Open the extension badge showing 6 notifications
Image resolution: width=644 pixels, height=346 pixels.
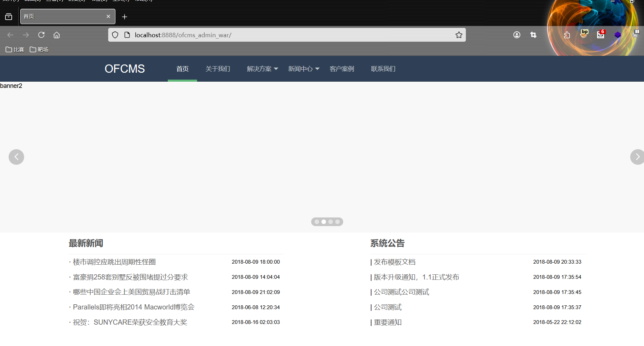click(601, 35)
